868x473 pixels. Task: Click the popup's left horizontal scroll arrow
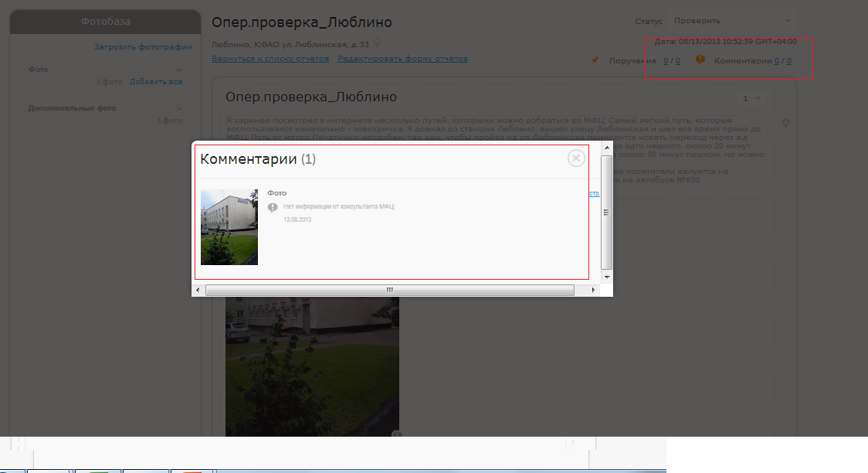click(x=198, y=290)
